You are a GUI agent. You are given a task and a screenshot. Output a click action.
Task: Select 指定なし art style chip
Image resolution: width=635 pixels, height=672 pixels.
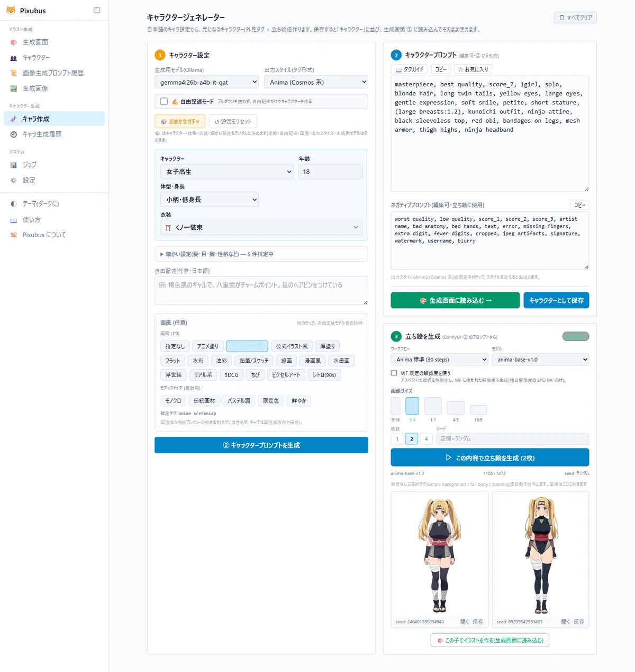tap(175, 346)
